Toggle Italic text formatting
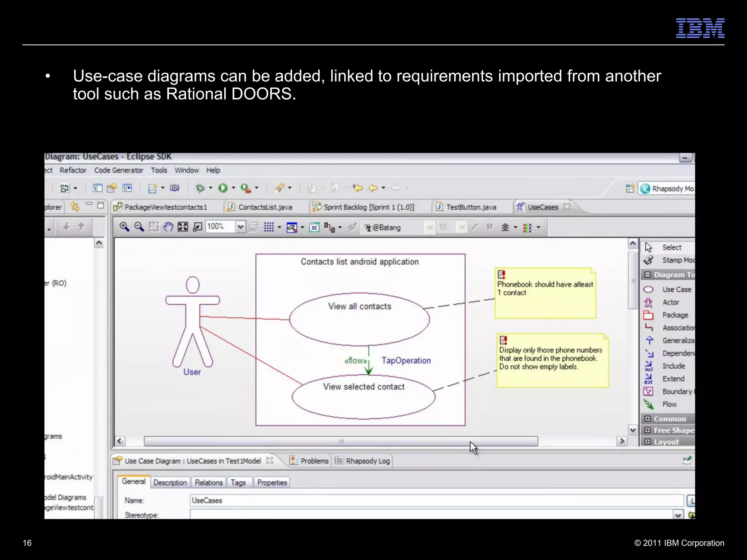Viewport: 747px width, 560px height. tap(475, 227)
